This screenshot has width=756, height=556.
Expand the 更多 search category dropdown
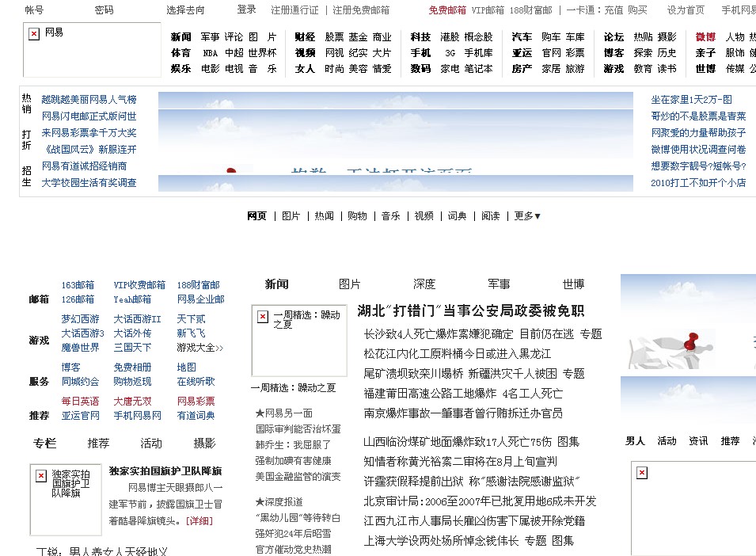coord(527,216)
